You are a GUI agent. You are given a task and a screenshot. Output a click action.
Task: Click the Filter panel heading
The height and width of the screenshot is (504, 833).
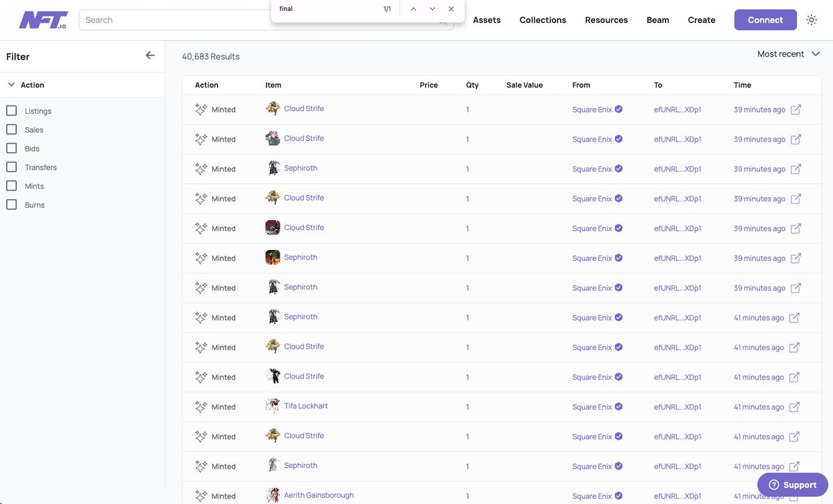[18, 56]
